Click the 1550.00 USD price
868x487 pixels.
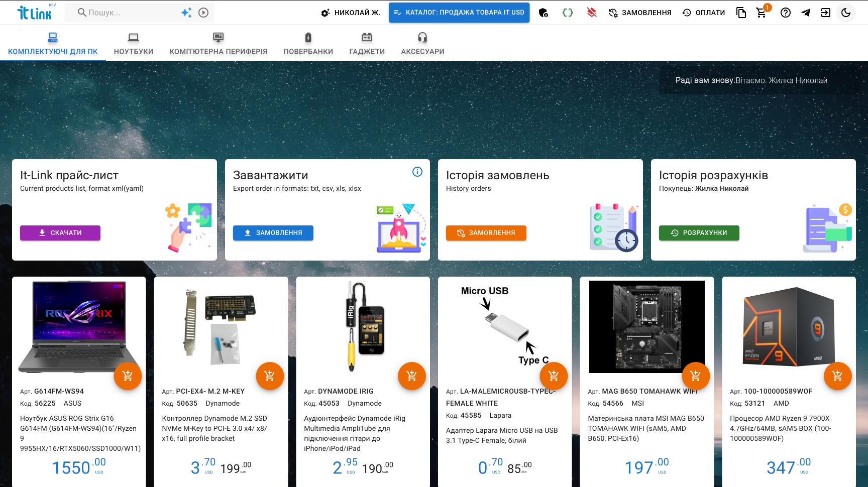[79, 467]
